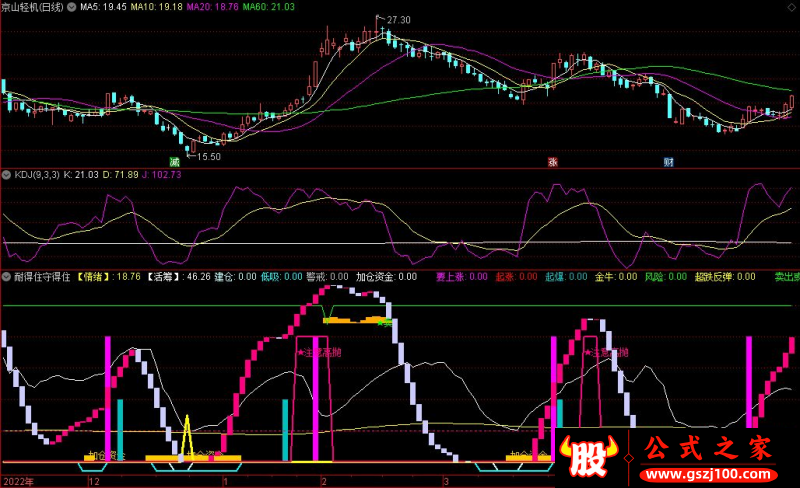Screen dimensions: 800x488
Task: Select the 京山轻机(日线) chart title
Action: tap(33, 7)
